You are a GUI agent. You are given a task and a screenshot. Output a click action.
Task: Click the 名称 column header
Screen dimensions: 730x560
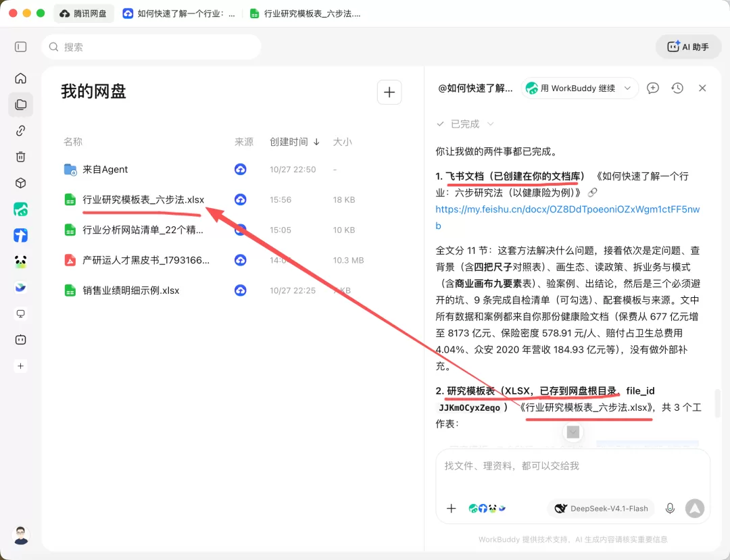pyautogui.click(x=73, y=141)
